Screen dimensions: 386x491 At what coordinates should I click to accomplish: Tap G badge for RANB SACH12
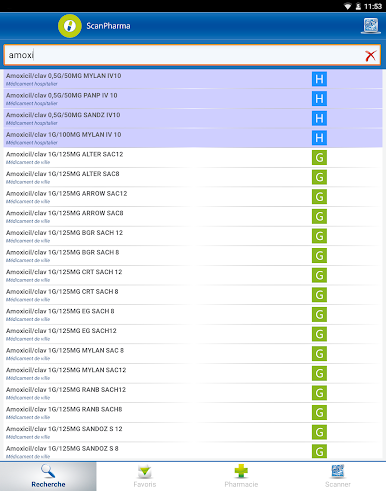click(319, 393)
